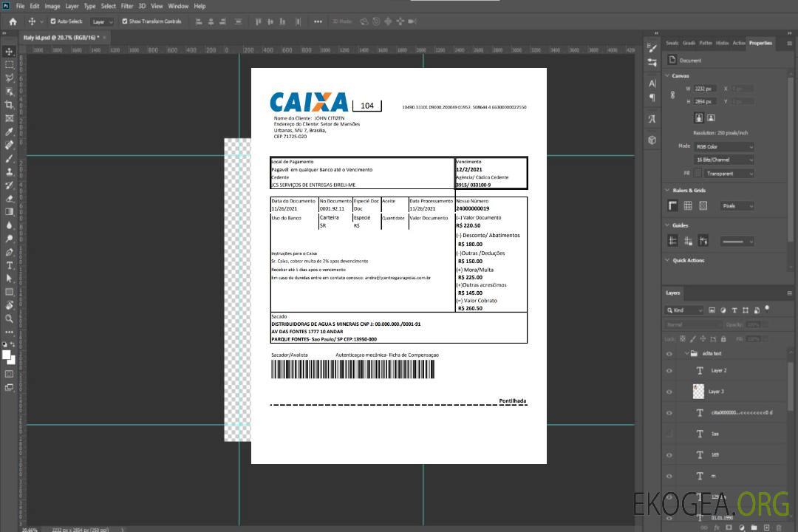Select the Rectangular Marquee tool
The width and height of the screenshot is (798, 532).
(x=9, y=65)
